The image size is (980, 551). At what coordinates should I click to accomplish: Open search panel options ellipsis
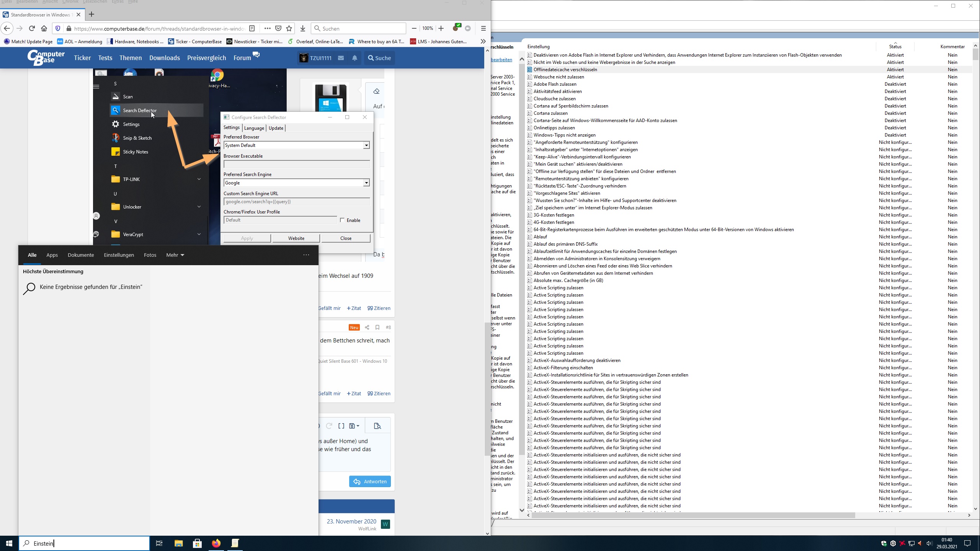[306, 255]
